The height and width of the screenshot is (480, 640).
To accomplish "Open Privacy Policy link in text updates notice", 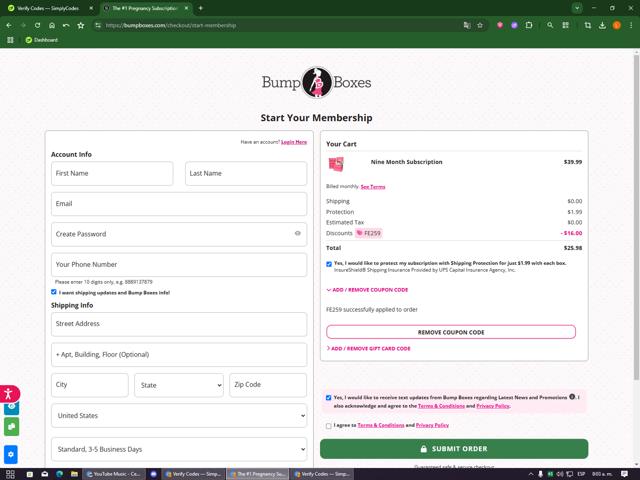I will (493, 406).
